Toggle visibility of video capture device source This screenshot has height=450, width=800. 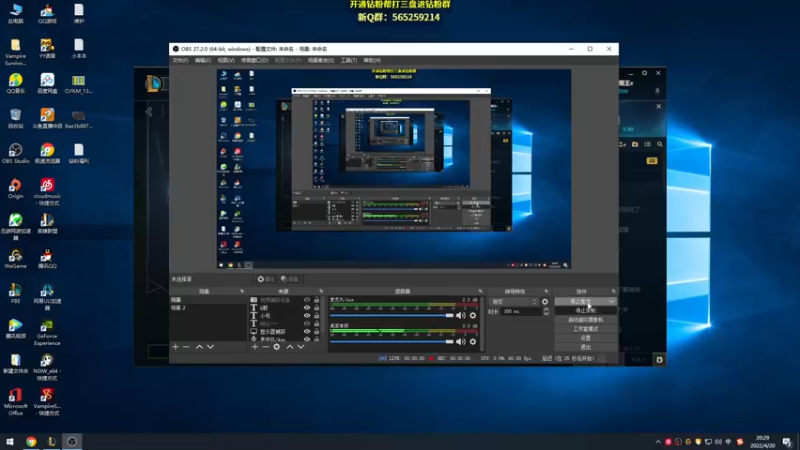[x=307, y=300]
